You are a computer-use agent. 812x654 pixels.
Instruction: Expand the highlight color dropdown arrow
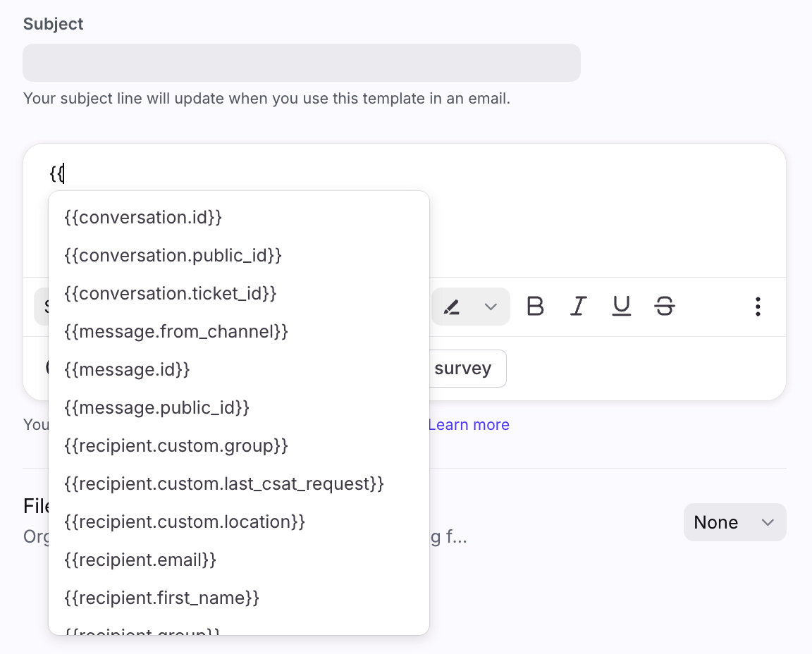click(491, 307)
